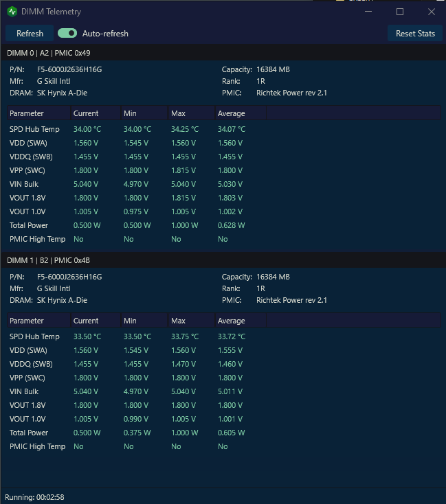Click the DIMM 0 Min column header
This screenshot has height=504, width=446.
[x=145, y=113]
